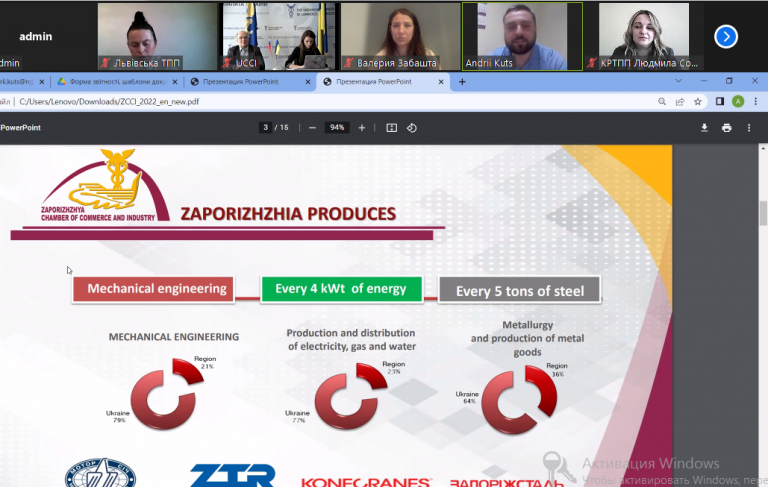This screenshot has width=768, height=487.
Task: Zoom in on the PDF
Action: pyautogui.click(x=362, y=128)
